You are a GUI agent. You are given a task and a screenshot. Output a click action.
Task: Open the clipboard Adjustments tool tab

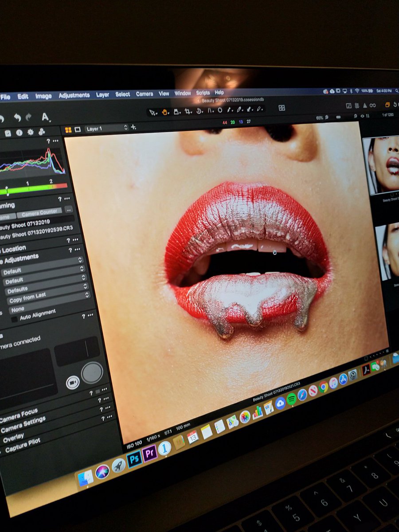coord(8,133)
